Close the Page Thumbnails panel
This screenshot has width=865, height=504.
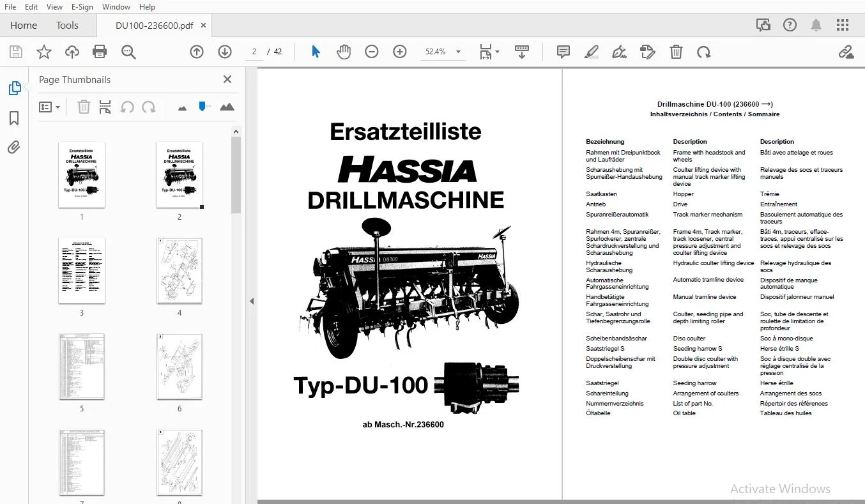coord(227,79)
